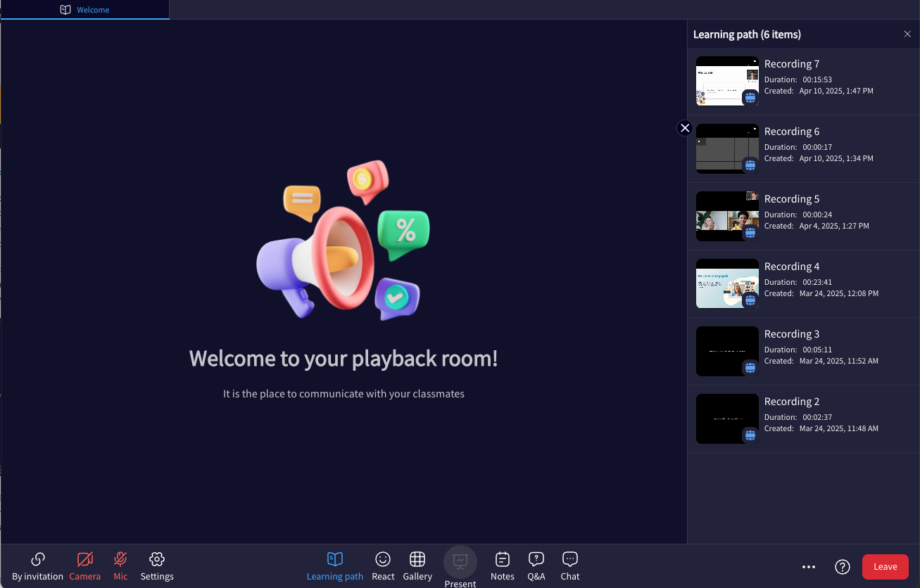Click the Recording 6 title
920x588 pixels.
coord(792,132)
